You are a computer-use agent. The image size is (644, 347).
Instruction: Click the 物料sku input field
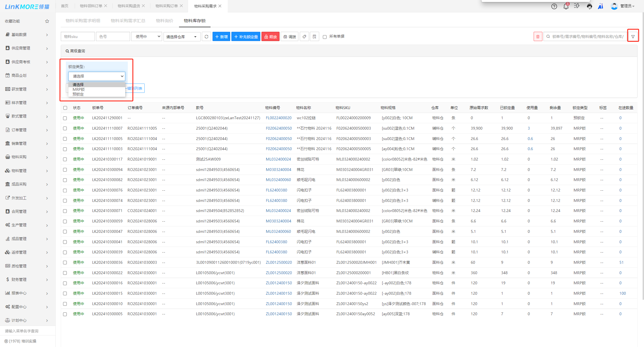click(78, 37)
